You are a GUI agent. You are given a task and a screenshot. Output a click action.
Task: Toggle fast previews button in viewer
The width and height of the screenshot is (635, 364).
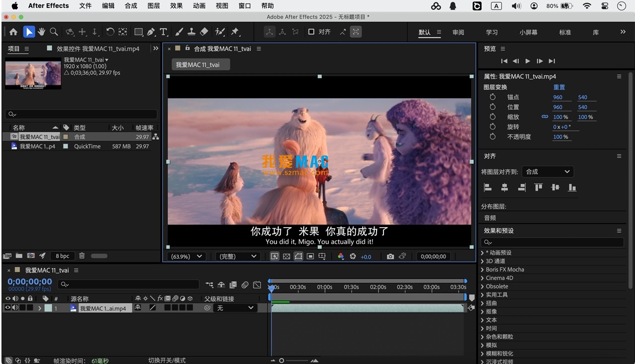point(274,256)
